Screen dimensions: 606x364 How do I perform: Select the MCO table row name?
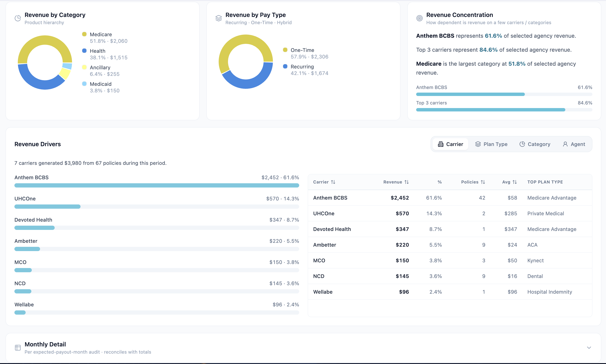(319, 260)
